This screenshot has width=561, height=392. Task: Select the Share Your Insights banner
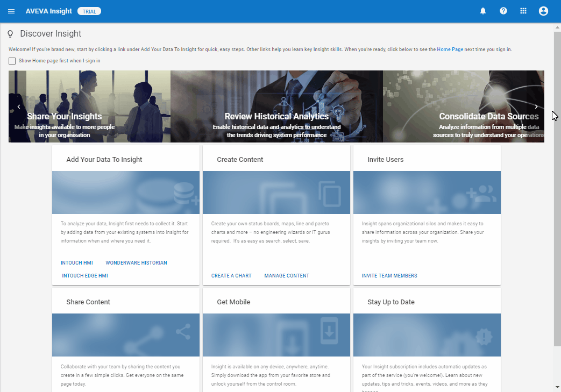pos(89,106)
